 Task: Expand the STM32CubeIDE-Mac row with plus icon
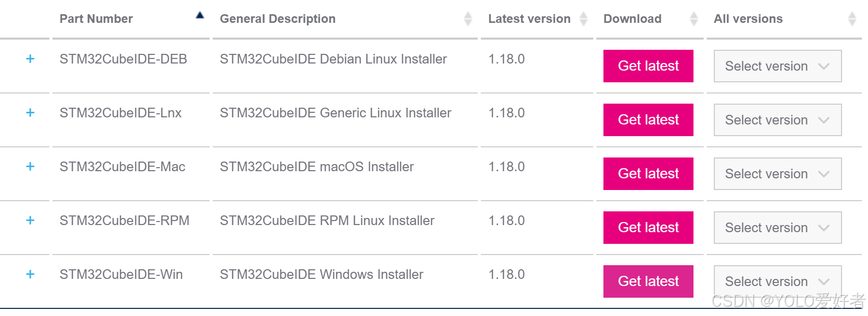click(x=30, y=167)
